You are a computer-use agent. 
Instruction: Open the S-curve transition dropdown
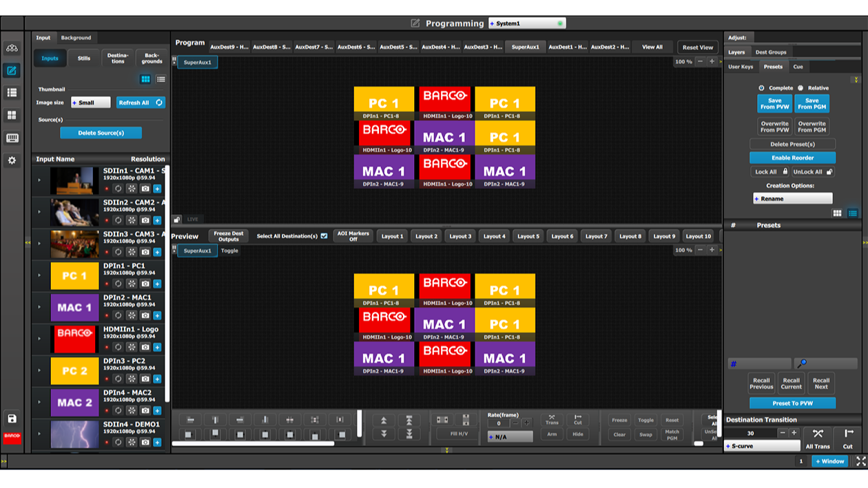point(762,446)
